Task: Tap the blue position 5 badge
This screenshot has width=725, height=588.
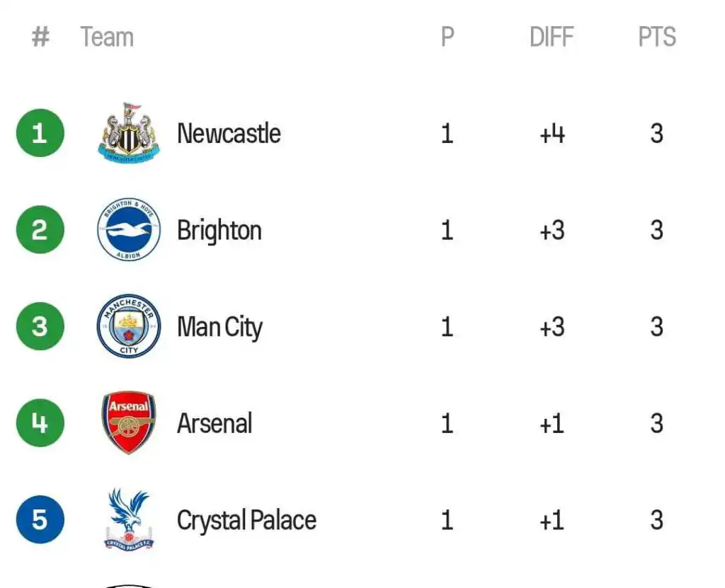Action: point(40,519)
